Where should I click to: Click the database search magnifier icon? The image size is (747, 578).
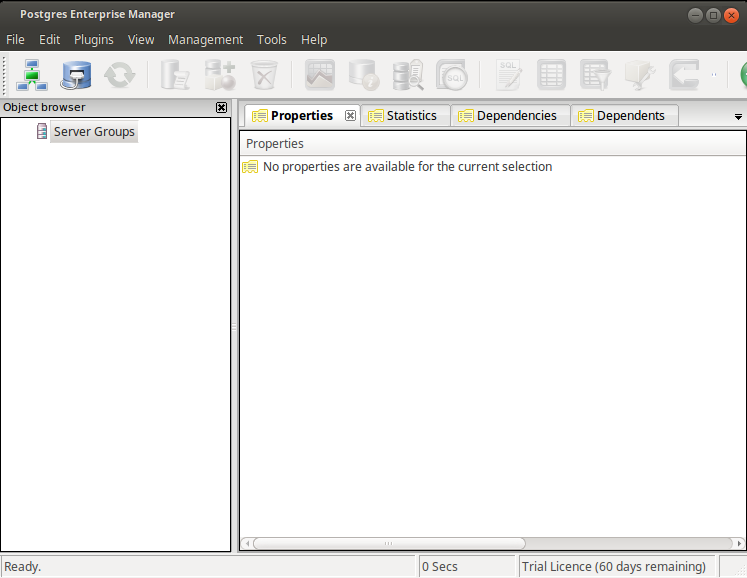(408, 75)
